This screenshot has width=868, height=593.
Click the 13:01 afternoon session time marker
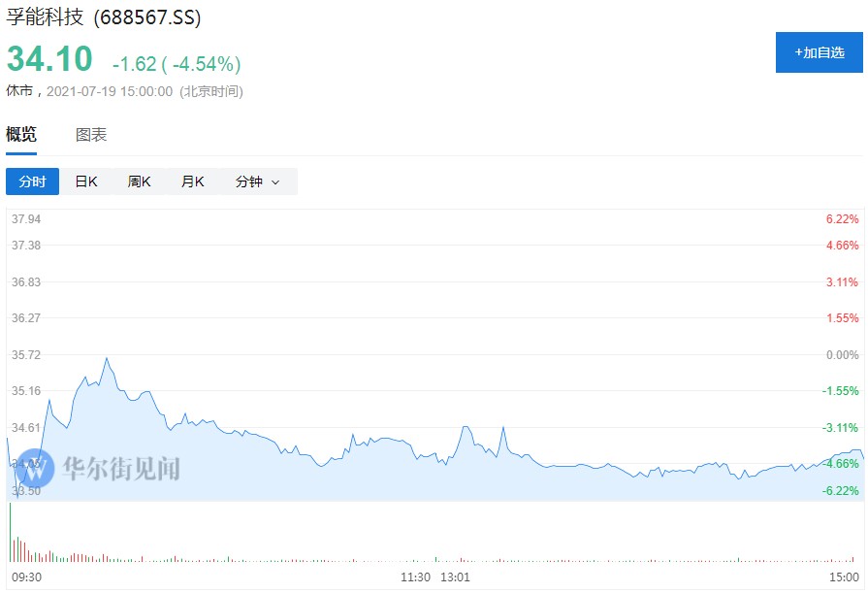coord(455,577)
